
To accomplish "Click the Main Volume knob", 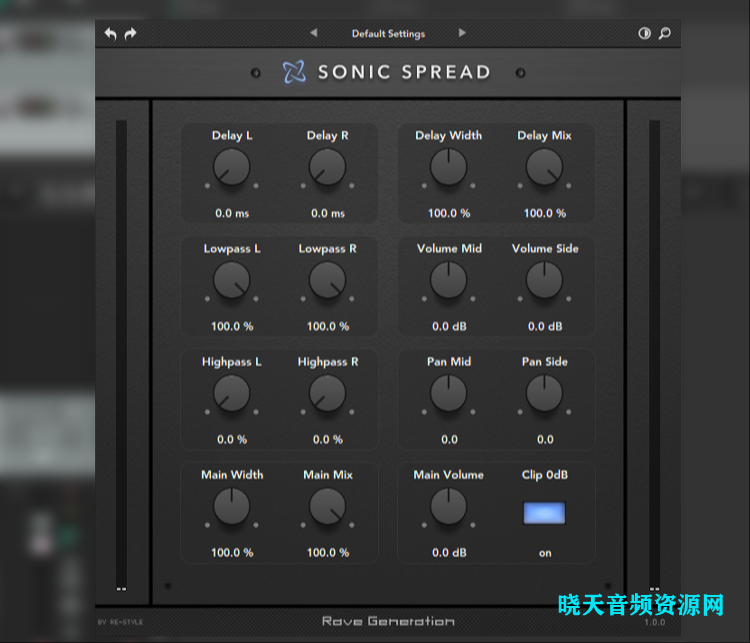I will click(449, 507).
